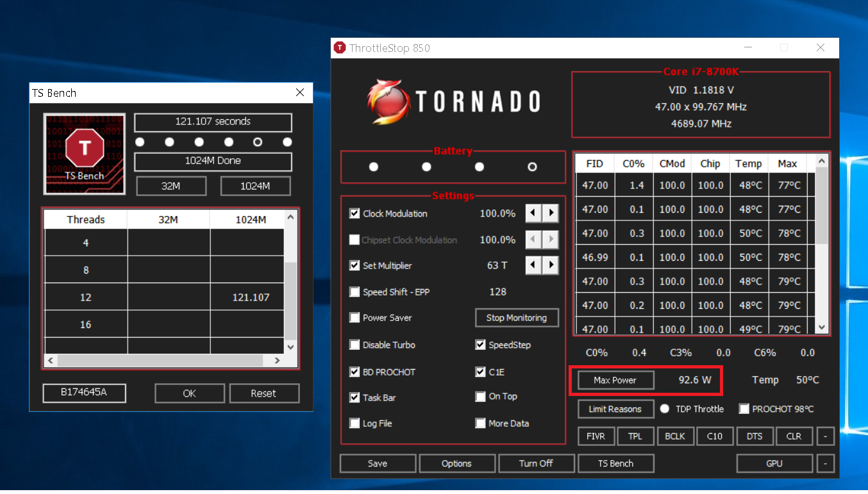Toggle the C1E checkbox

[x=480, y=372]
